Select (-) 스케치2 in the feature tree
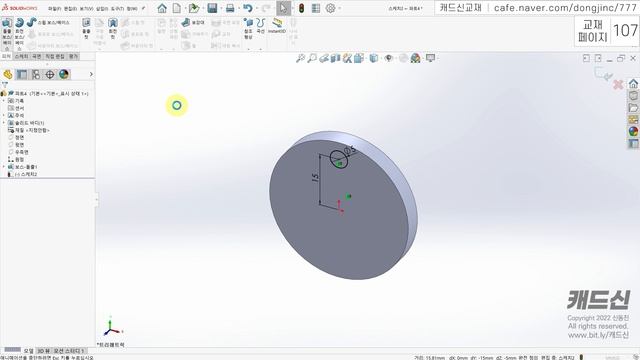The width and height of the screenshot is (640, 360). [x=23, y=174]
